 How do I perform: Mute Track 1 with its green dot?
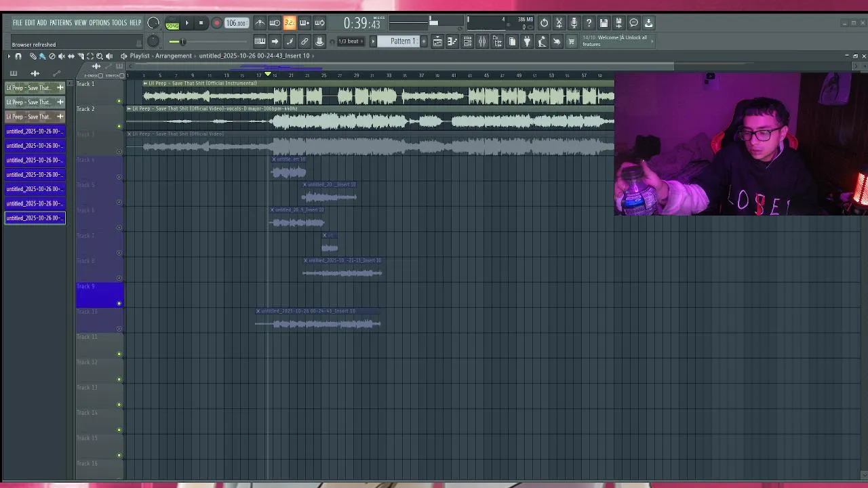point(119,101)
